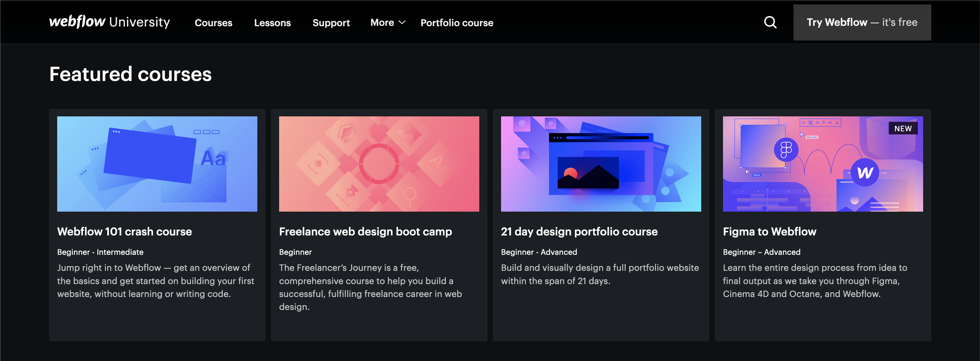Screen dimensions: 980x361
Task: Open Webflow 101 crash course thumbnail
Action: (157, 164)
